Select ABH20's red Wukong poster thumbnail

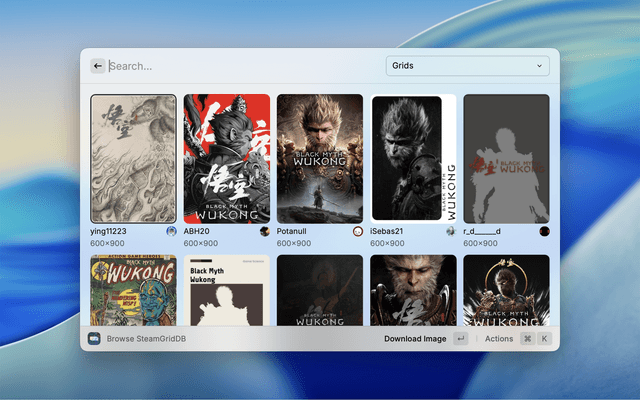226,159
